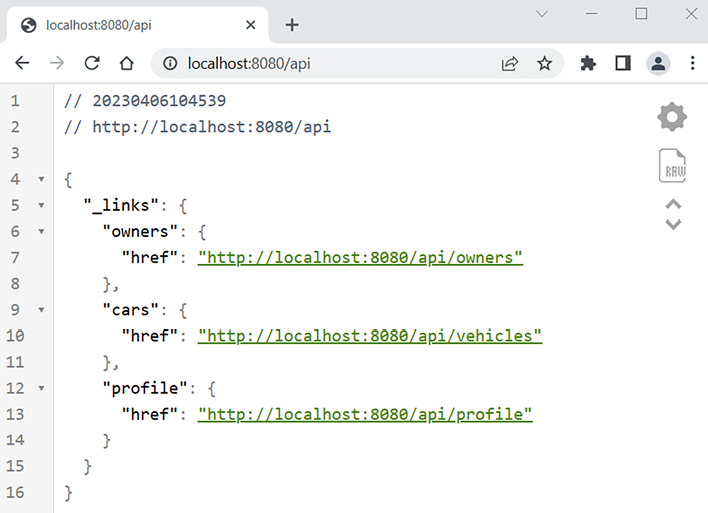Image resolution: width=708 pixels, height=513 pixels.
Task: Collapse the "cars" object node
Action: tap(41, 310)
